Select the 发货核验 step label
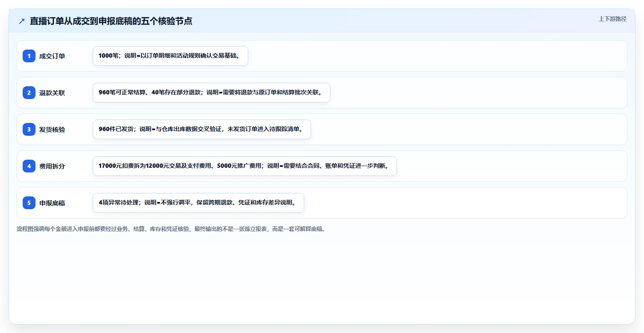The image size is (644, 333). coord(52,129)
